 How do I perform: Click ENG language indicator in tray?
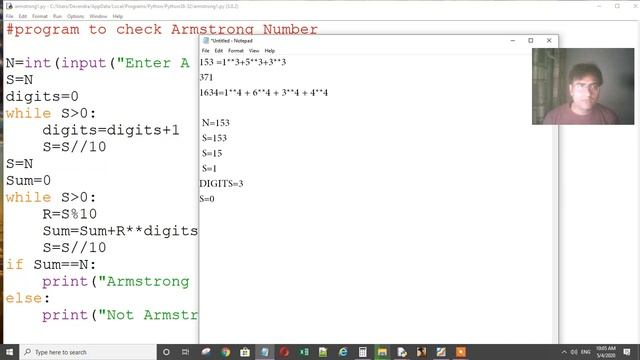click(586, 352)
